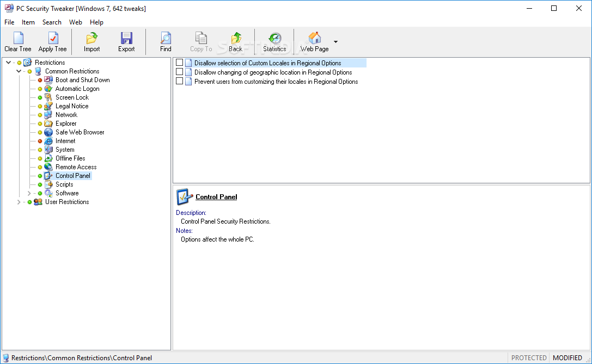
Task: Select the System tree icon
Action: (x=48, y=150)
